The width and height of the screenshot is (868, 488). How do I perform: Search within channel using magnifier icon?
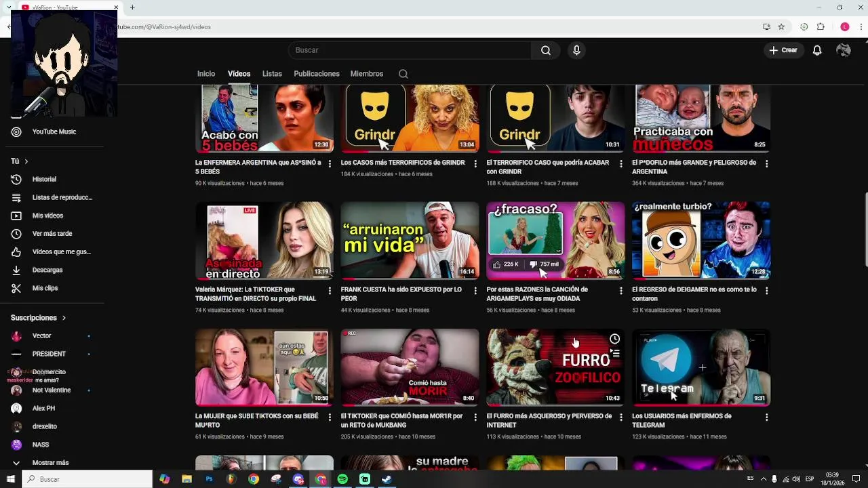[x=403, y=74]
